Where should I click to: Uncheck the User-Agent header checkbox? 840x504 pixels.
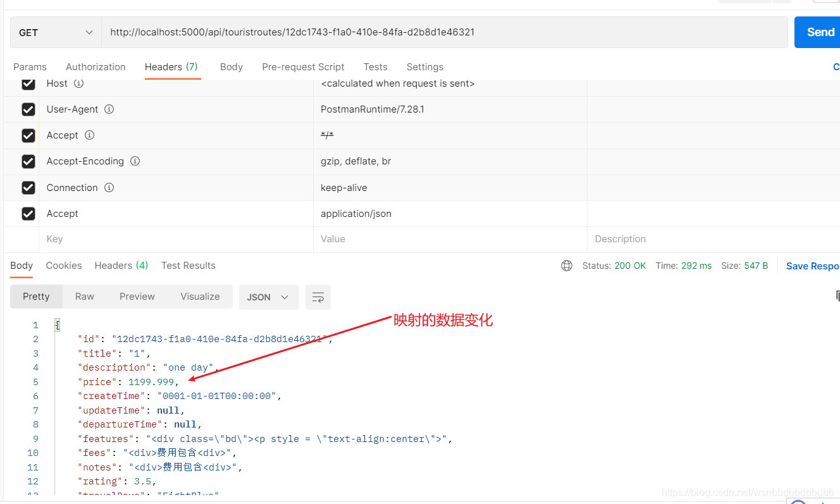[28, 109]
